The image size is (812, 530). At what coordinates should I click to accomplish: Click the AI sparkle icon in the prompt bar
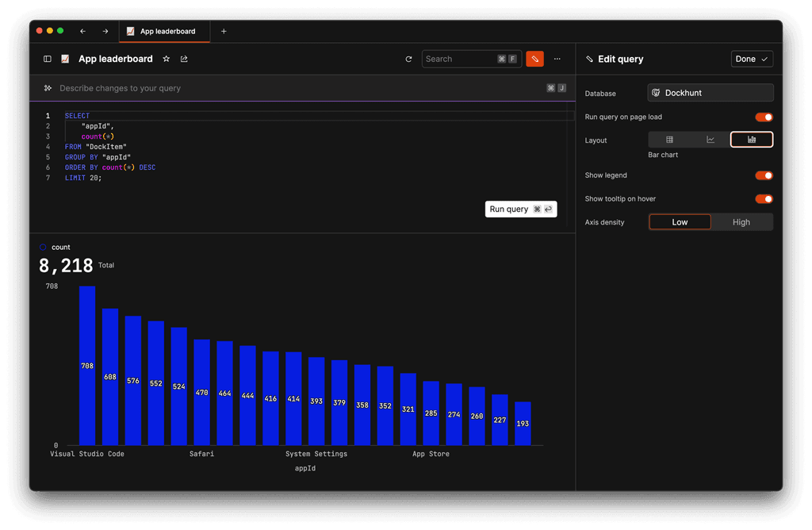click(49, 87)
